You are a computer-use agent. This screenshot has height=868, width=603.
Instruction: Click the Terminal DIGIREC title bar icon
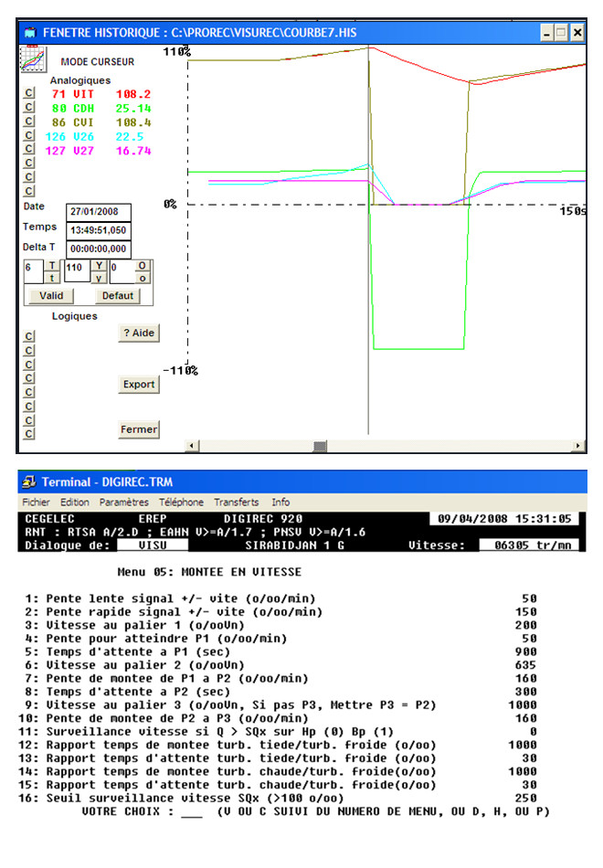point(28,482)
